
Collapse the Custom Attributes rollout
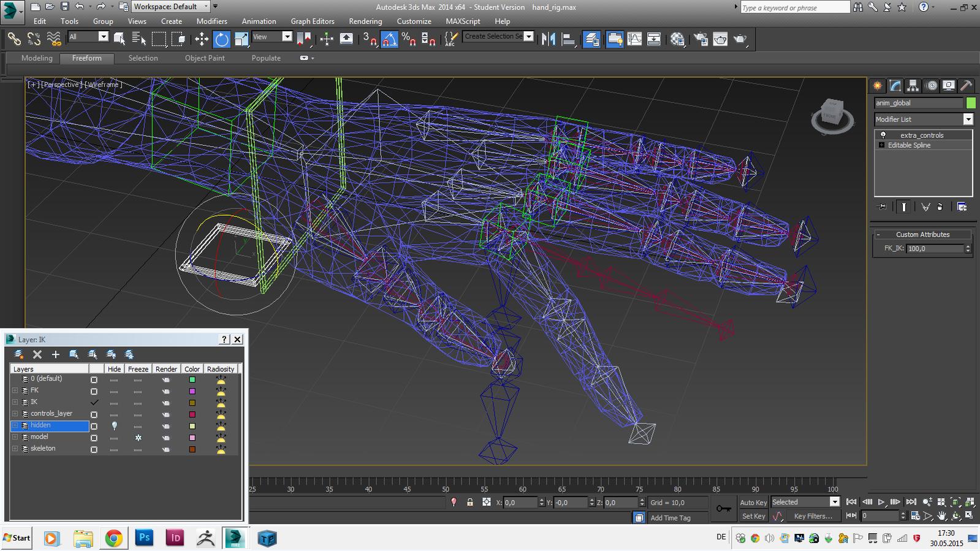click(878, 234)
